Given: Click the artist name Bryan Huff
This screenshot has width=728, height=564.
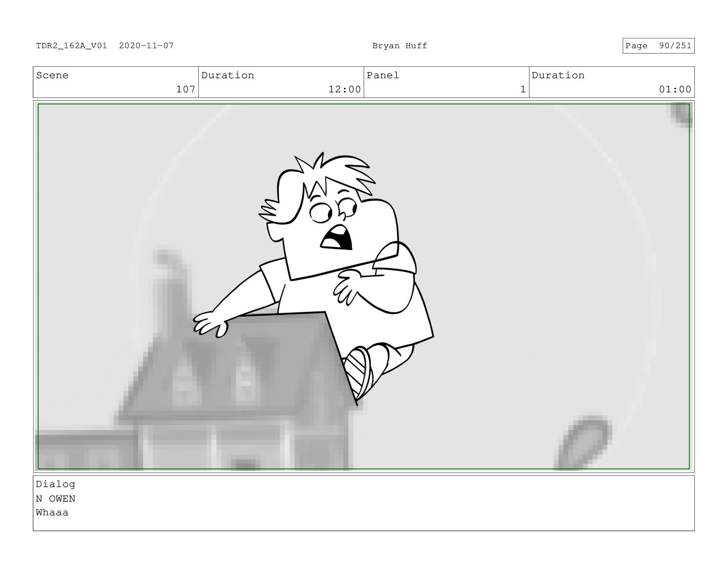Looking at the screenshot, I should 400,46.
